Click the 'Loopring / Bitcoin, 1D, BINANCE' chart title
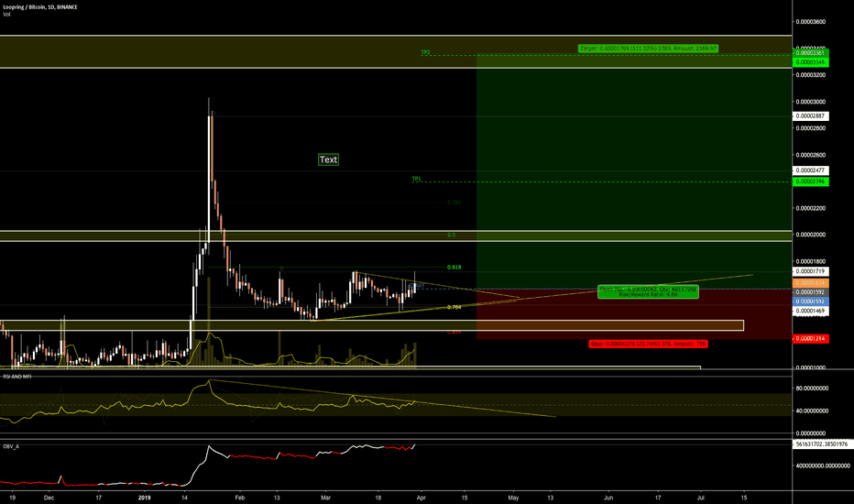 click(40, 7)
